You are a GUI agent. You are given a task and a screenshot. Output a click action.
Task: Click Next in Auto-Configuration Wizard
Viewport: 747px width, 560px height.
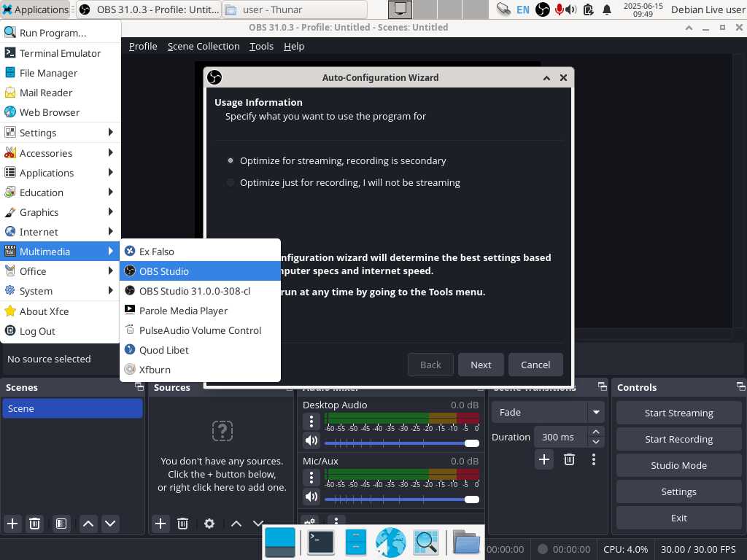pos(481,365)
